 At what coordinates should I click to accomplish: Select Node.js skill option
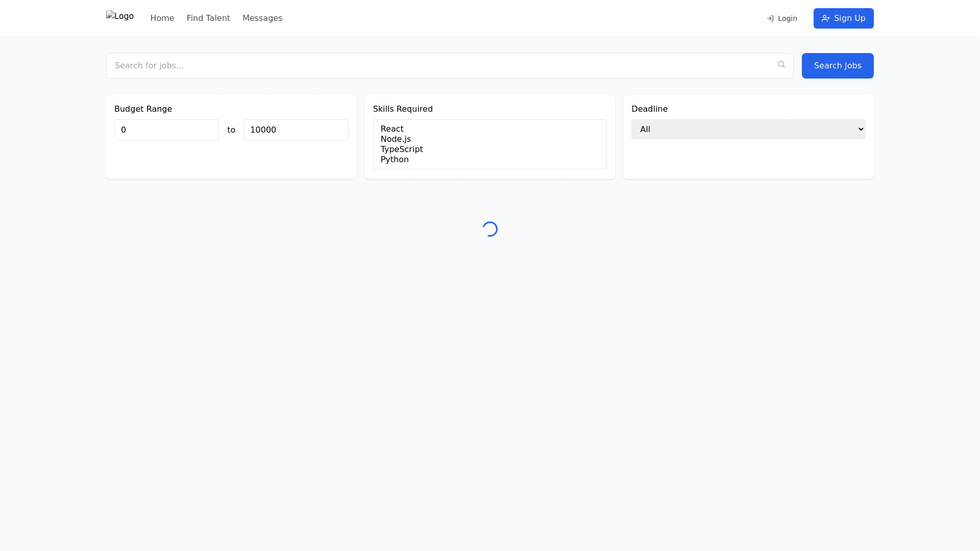[x=396, y=139]
